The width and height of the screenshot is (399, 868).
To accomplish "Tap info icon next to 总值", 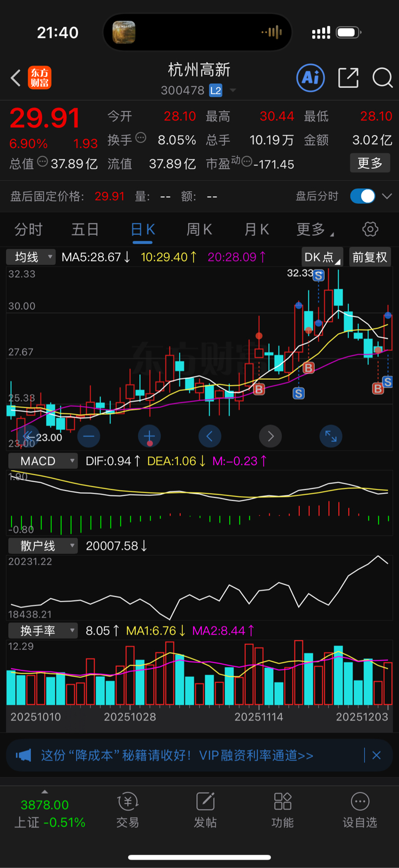I will 43,162.
